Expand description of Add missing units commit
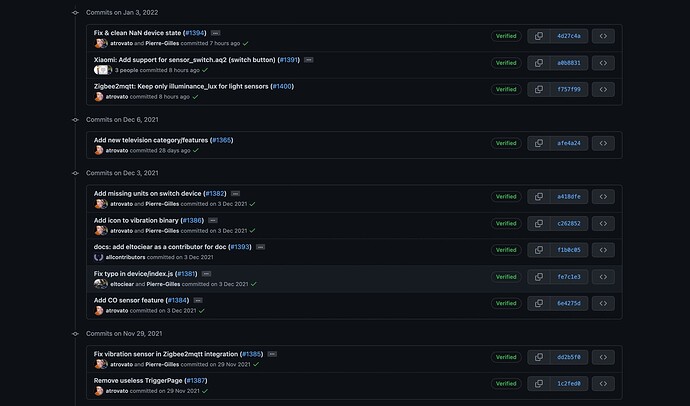 pyautogui.click(x=235, y=194)
